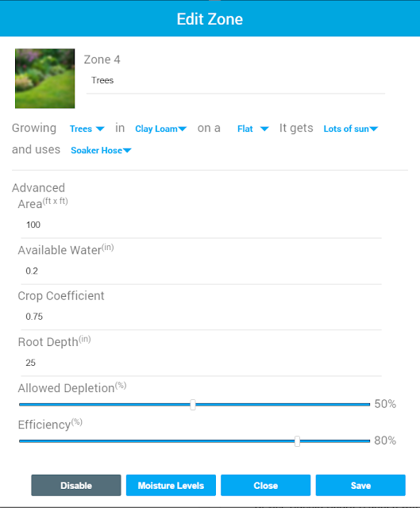Click the Crop Coefficient field showing 0.75
Screen dimensions: 420x508
pyautogui.click(x=201, y=317)
